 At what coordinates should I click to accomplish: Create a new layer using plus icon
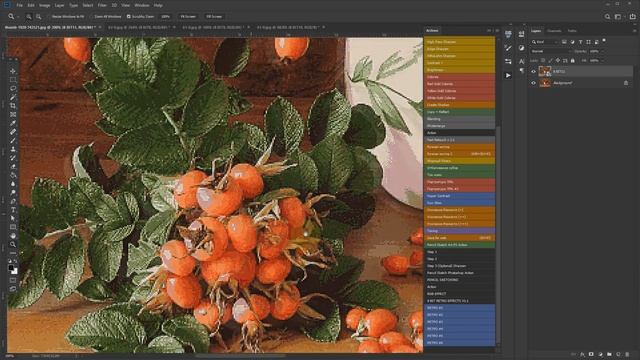pos(618,354)
